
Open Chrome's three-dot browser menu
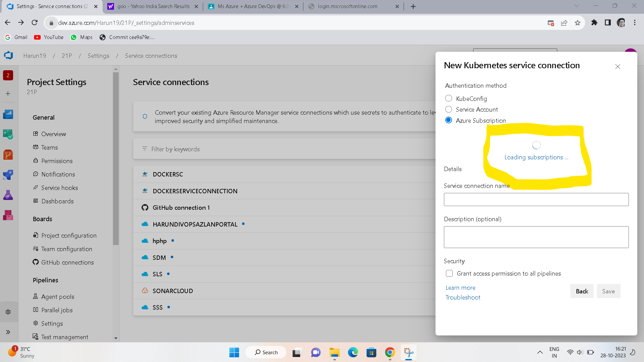635,23
